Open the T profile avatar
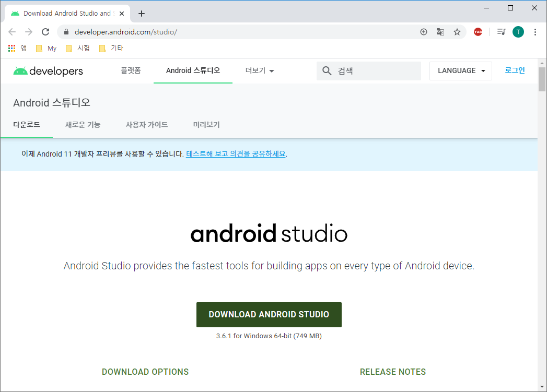This screenshot has width=547, height=392. click(518, 32)
